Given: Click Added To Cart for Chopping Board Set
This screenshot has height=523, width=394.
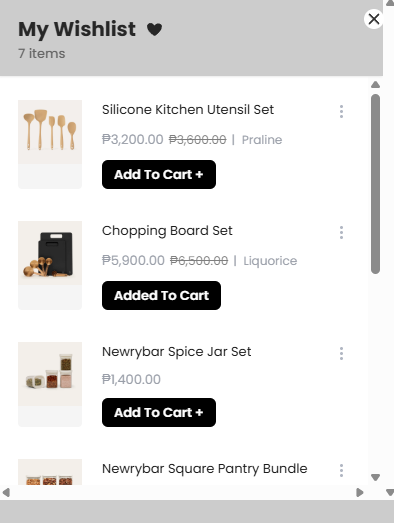Looking at the screenshot, I should tap(161, 296).
